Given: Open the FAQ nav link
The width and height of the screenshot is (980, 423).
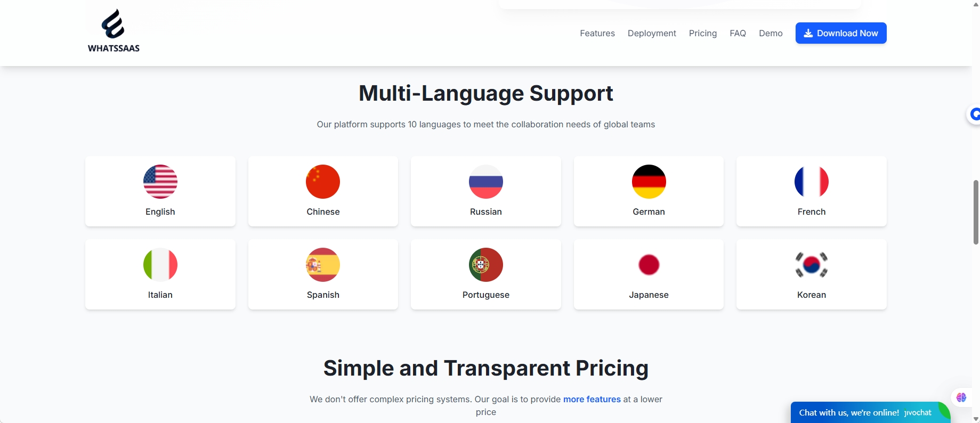Looking at the screenshot, I should pos(738,33).
